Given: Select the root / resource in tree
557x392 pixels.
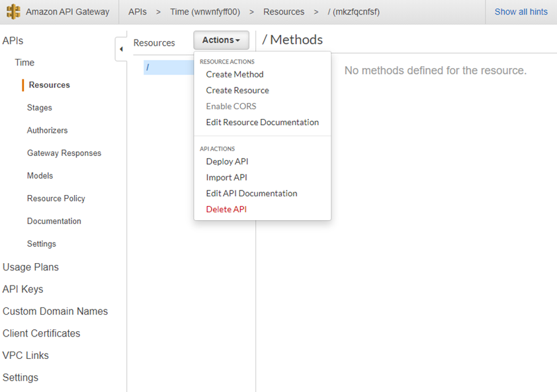Looking at the screenshot, I should point(169,67).
